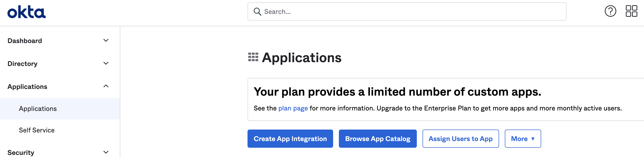The image size is (644, 158).
Task: Open Self Service menu item
Action: point(37,130)
